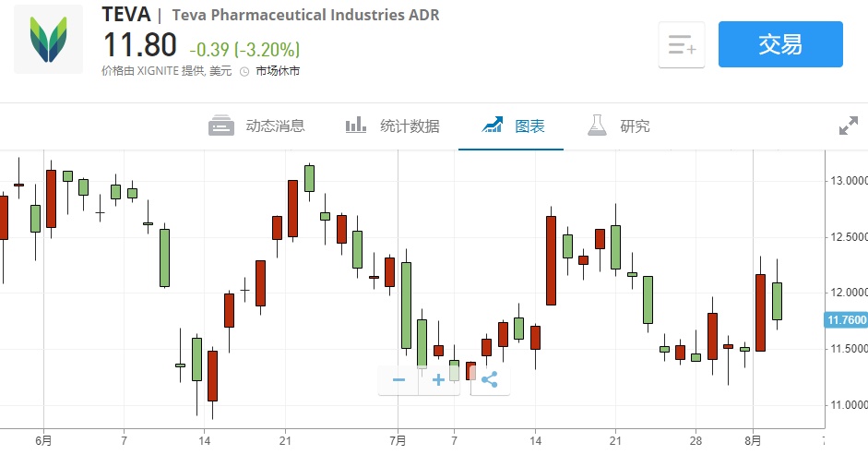Click the 7月 date axis label
The height and width of the screenshot is (455, 868).
coord(398,441)
